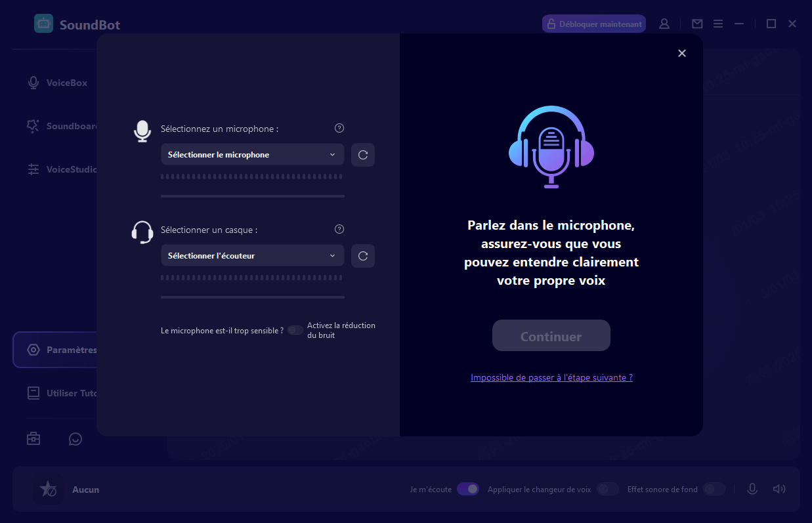Turn off the Je m'écoute switch
This screenshot has width=812, height=523.
[x=468, y=489]
